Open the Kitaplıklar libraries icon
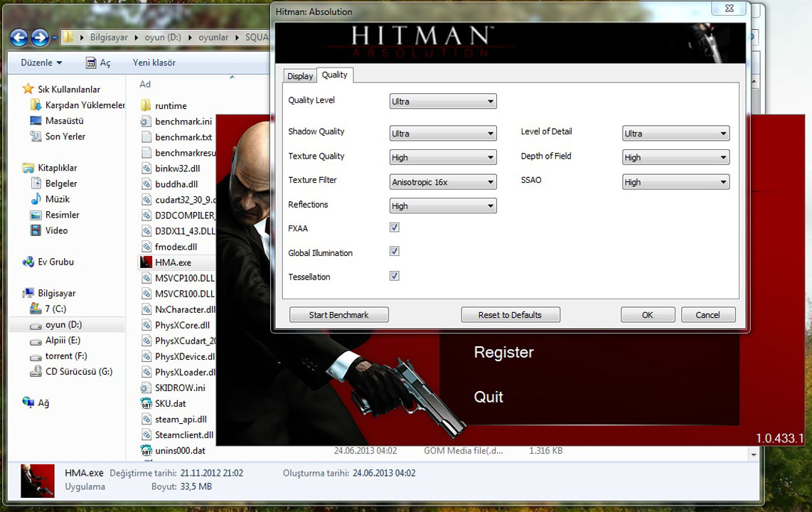This screenshot has height=512, width=812. coord(28,168)
